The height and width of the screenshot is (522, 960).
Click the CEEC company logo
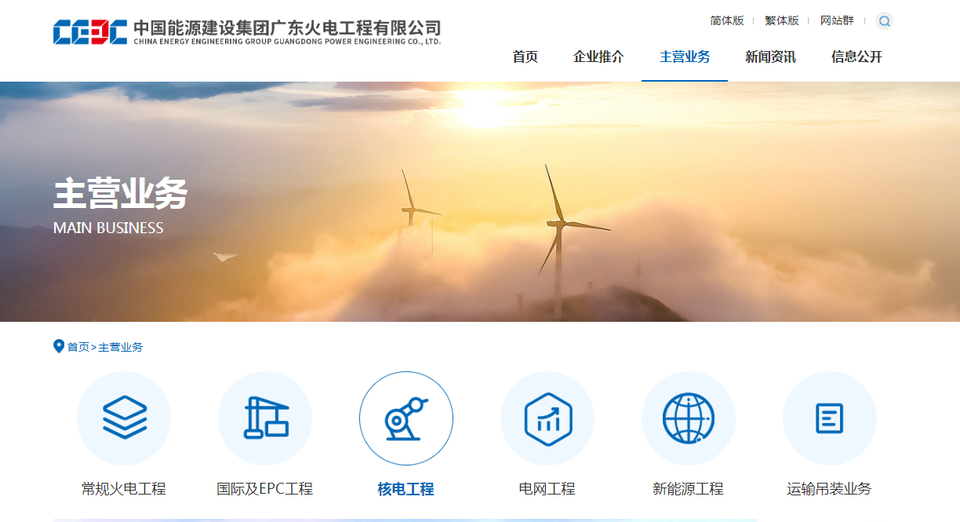point(90,32)
